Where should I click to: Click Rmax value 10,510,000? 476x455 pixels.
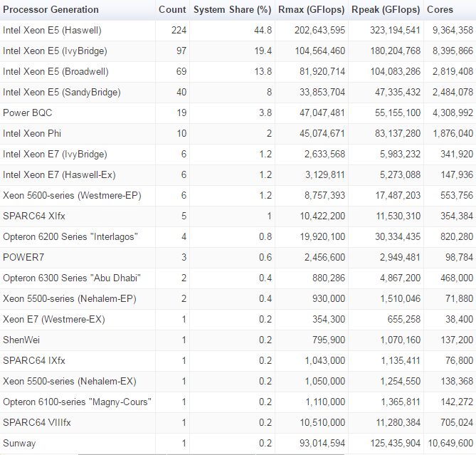click(x=323, y=423)
